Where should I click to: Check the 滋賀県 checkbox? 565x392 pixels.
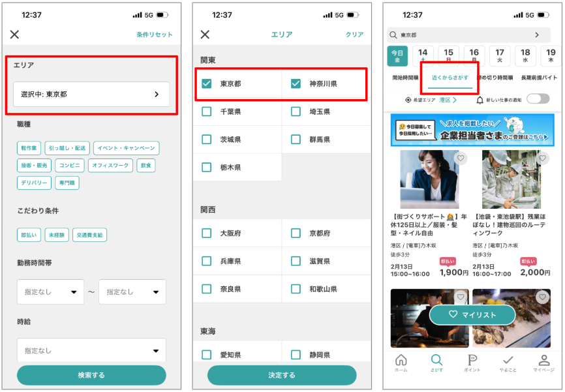point(296,261)
